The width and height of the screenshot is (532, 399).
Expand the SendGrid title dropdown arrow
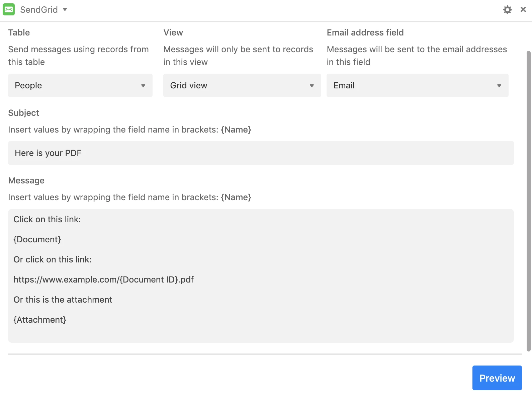coord(65,10)
